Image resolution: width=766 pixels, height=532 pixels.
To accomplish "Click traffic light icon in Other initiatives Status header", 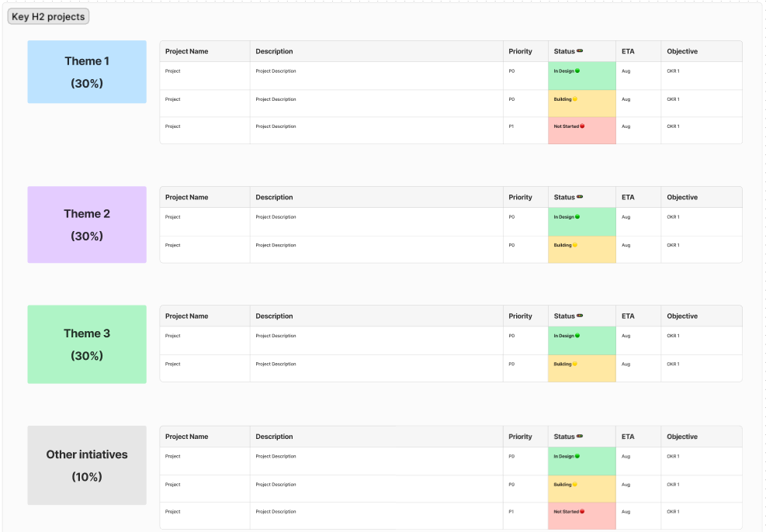I will click(580, 437).
